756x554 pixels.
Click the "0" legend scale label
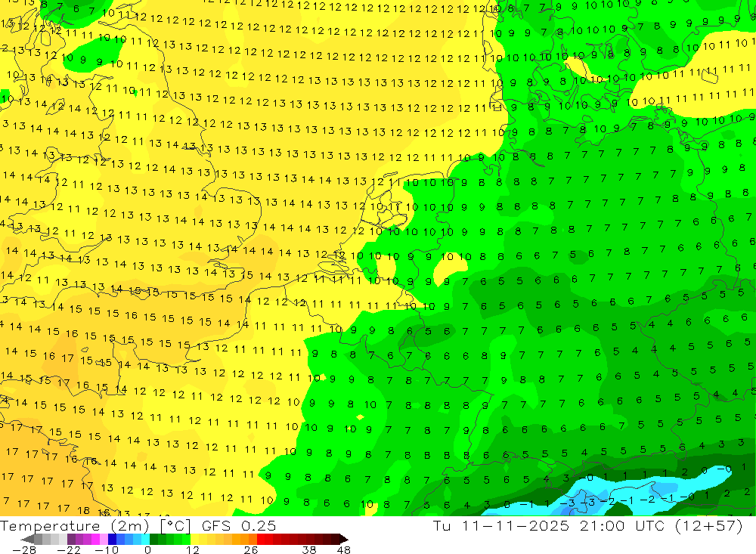pyautogui.click(x=147, y=550)
